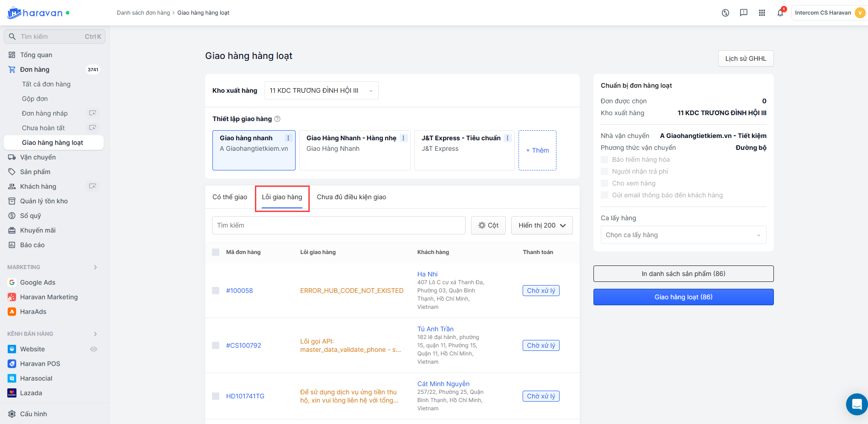Open options for J&T Express - Tiêu chuẩn
Viewport: 868px width, 424px height.
pos(508,138)
